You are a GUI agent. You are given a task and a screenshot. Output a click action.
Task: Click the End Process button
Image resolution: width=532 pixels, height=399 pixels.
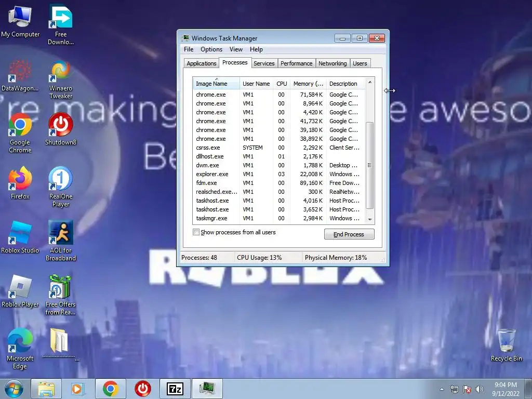pos(349,234)
